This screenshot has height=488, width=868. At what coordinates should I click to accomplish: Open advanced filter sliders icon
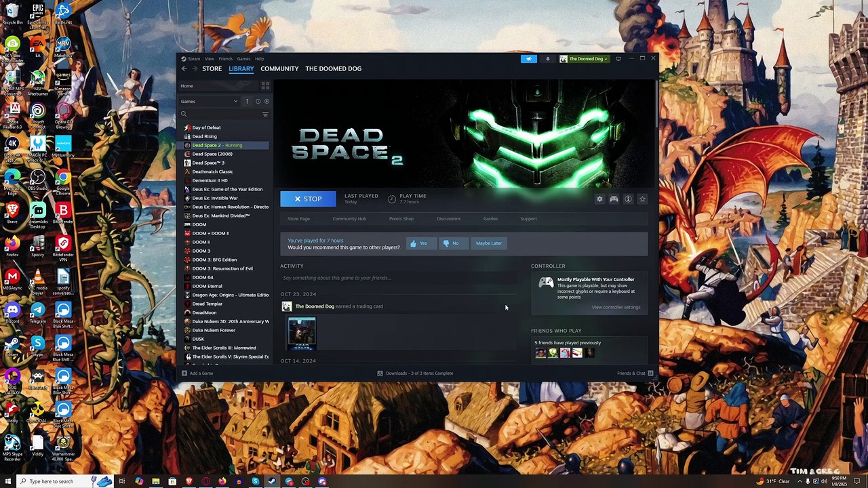pos(265,114)
